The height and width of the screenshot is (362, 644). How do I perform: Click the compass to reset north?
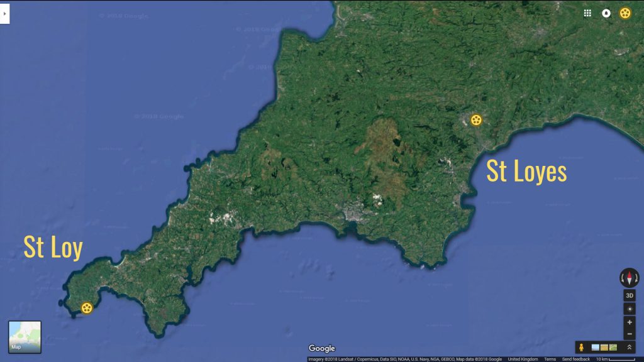[630, 277]
